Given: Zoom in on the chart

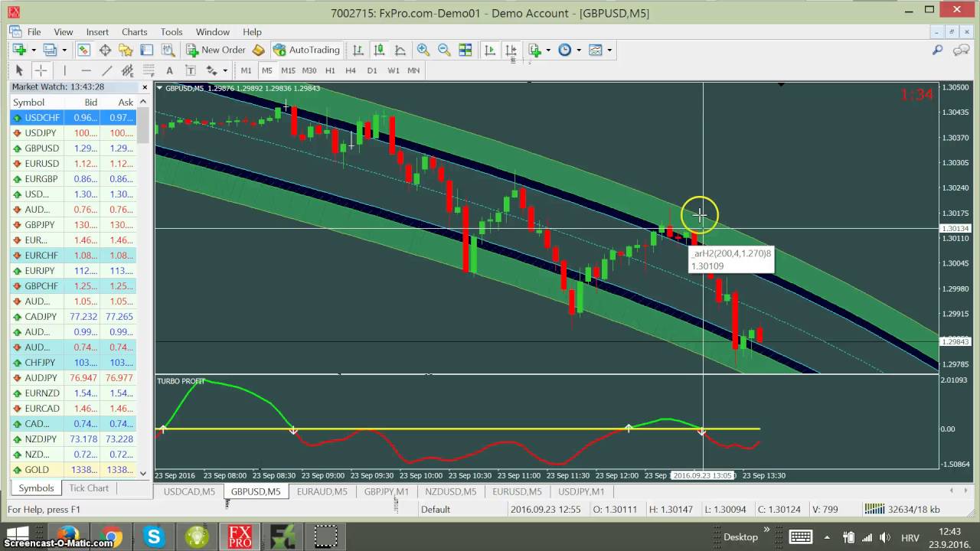Looking at the screenshot, I should tap(423, 50).
